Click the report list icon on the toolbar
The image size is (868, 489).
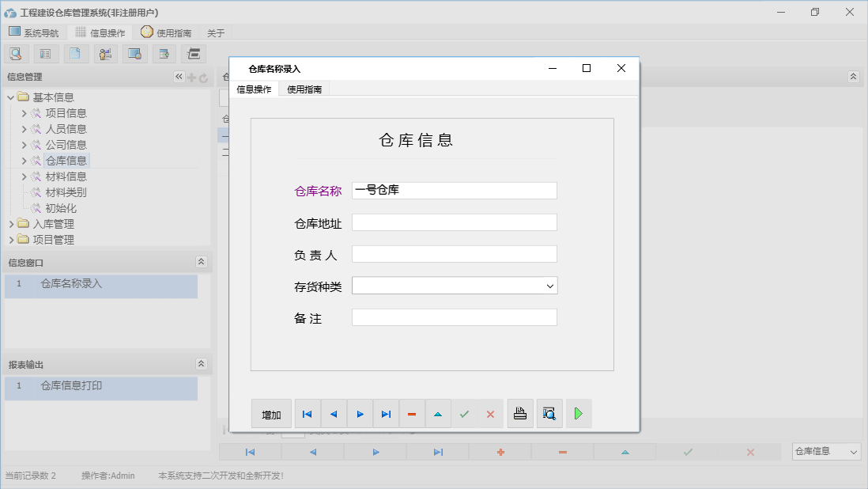46,53
